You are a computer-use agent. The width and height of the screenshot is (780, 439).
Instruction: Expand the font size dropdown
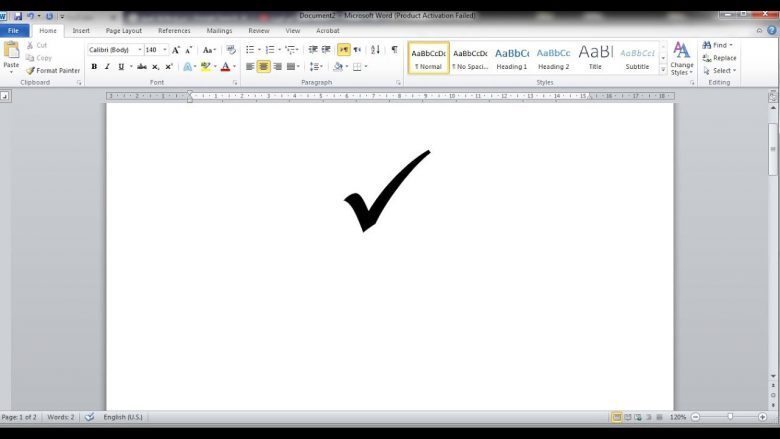click(x=165, y=50)
